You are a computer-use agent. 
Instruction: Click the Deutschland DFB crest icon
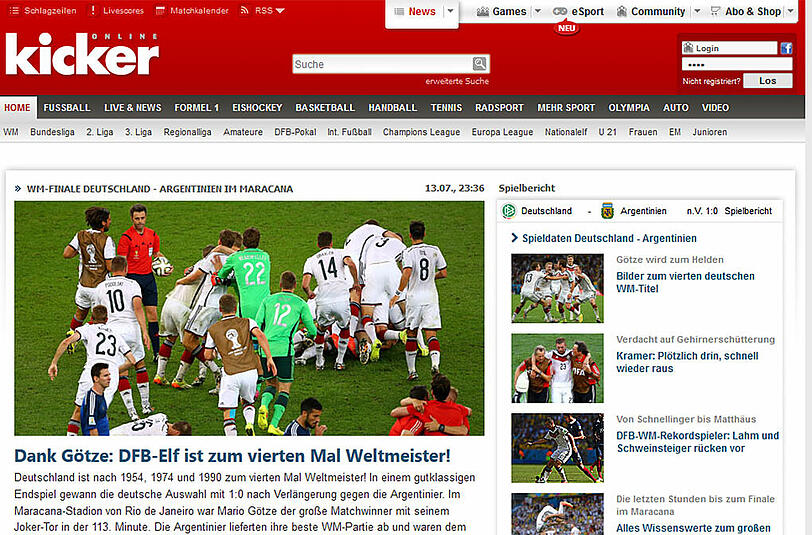509,211
